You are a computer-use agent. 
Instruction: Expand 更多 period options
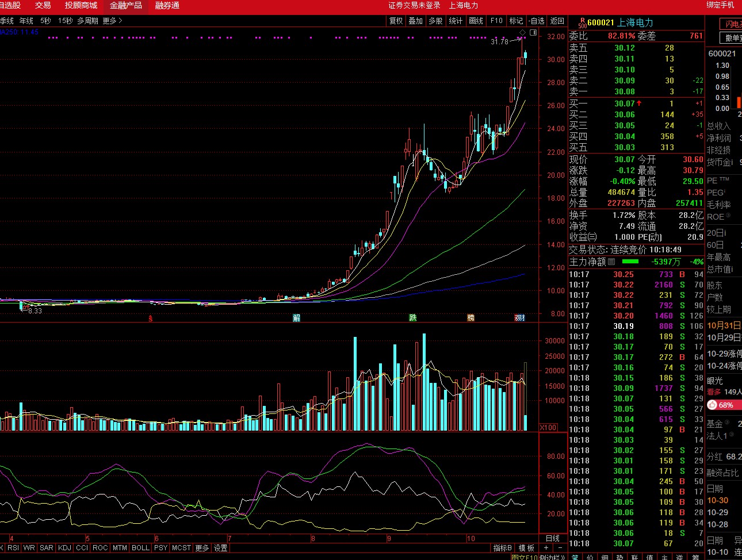pos(112,21)
